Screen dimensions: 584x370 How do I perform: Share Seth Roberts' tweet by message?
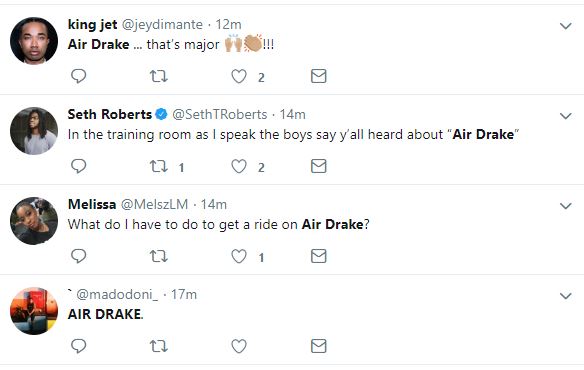pos(319,166)
